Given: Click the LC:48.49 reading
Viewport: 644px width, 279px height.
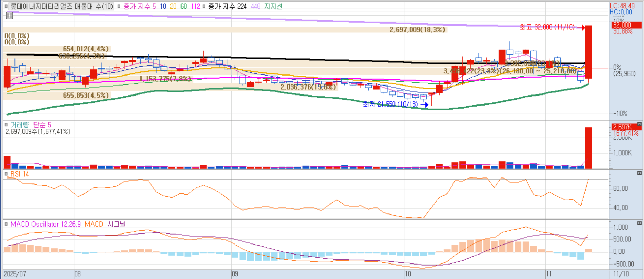Looking at the screenshot, I should click(622, 6).
